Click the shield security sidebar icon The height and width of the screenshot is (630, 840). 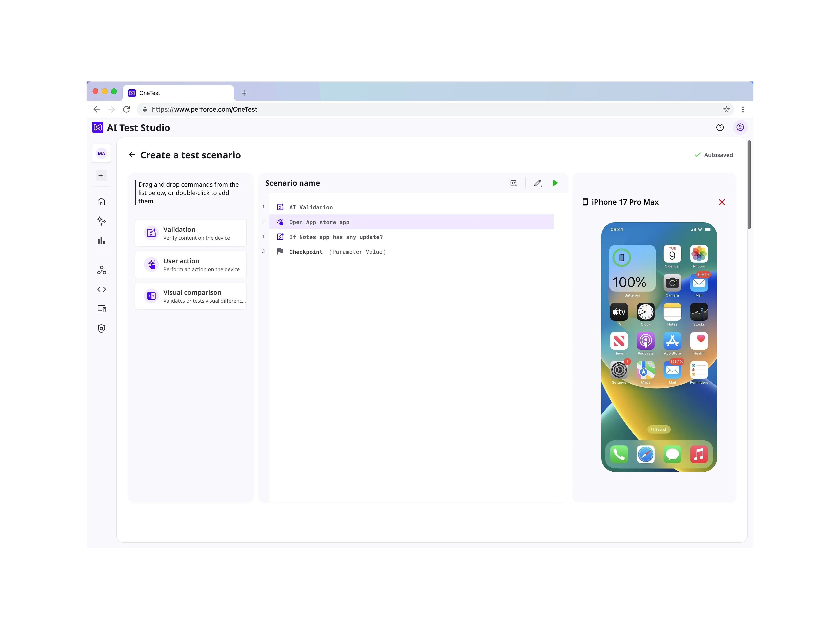click(x=101, y=329)
